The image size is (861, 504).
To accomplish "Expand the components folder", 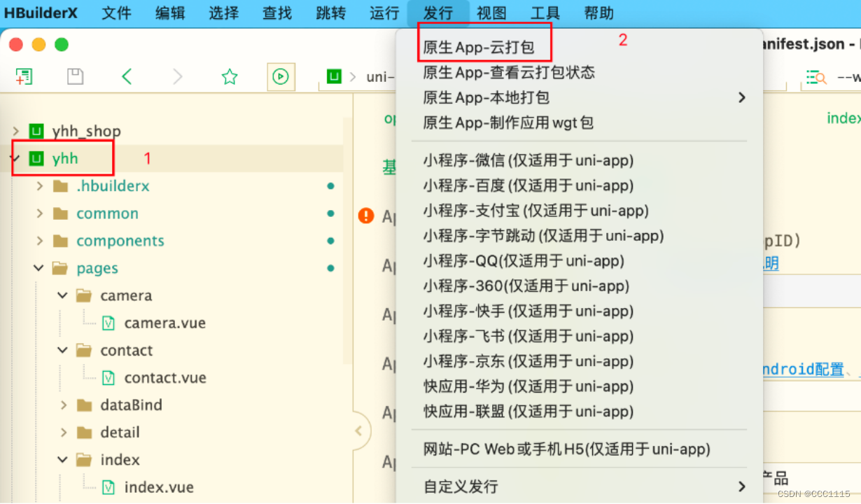I will 40,241.
